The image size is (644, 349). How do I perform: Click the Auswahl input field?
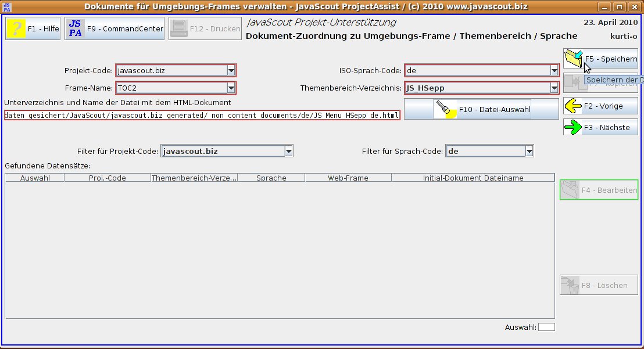pos(546,327)
